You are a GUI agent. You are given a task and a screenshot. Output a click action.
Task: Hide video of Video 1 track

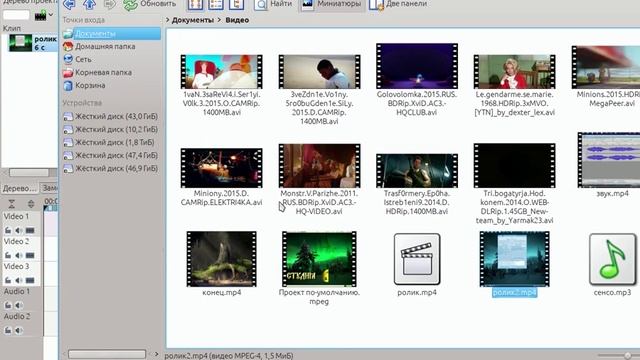pyautogui.click(x=30, y=231)
